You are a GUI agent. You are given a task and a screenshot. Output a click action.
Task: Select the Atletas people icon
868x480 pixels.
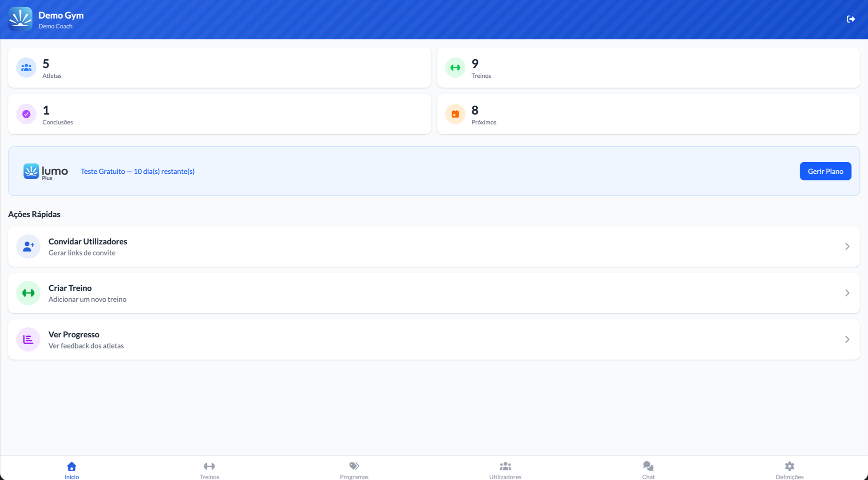(x=26, y=67)
